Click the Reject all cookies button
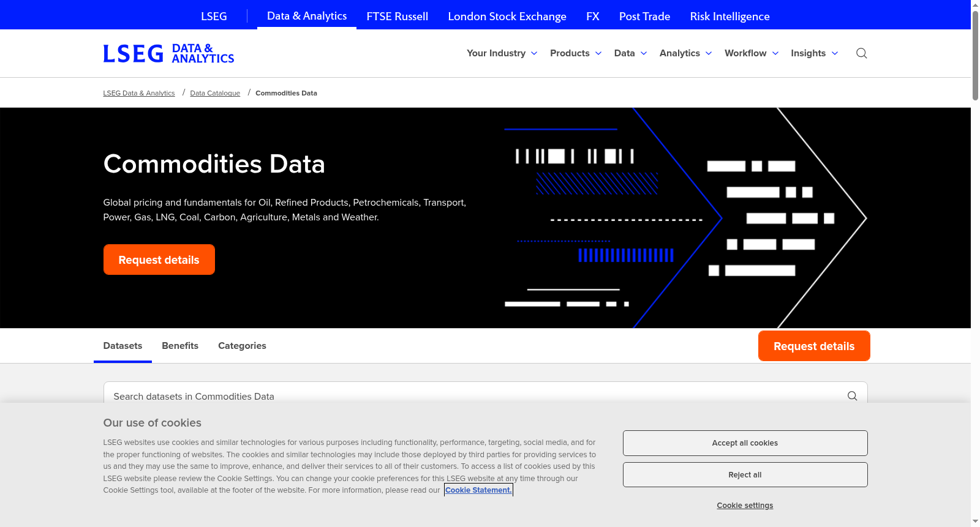The image size is (980, 527). (x=745, y=475)
